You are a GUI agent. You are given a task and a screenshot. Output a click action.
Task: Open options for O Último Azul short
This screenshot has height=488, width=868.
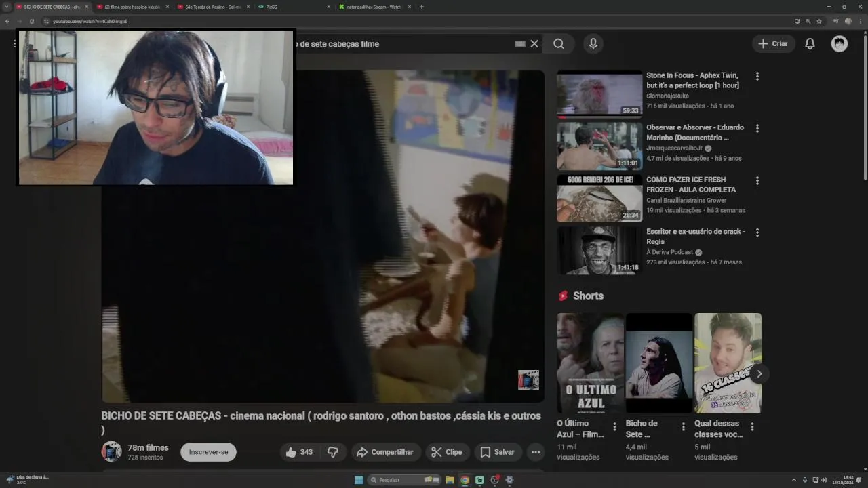tap(614, 427)
